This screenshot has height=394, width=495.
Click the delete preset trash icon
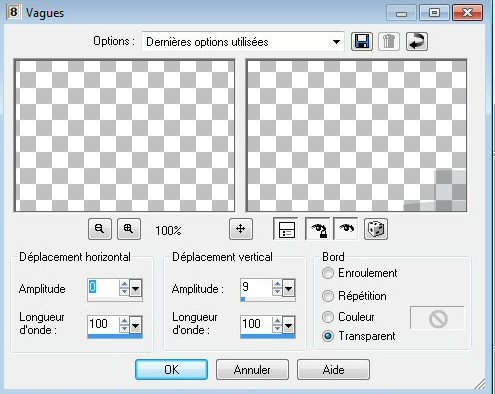389,42
